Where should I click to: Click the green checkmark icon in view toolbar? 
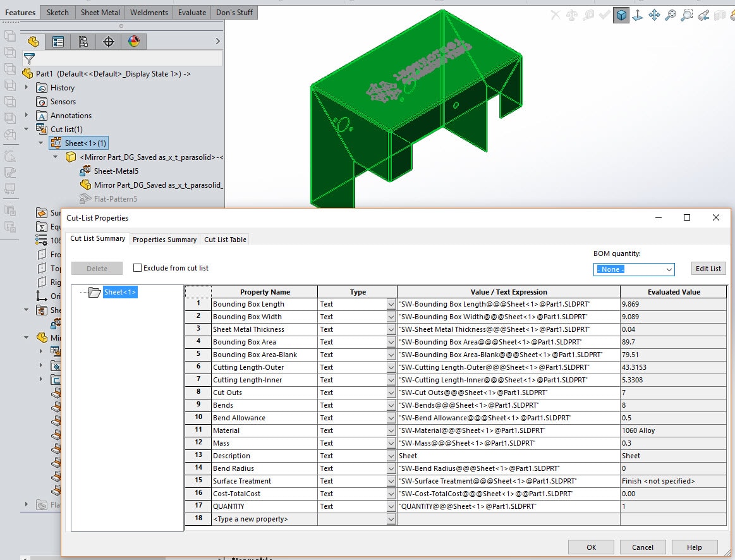(x=605, y=15)
